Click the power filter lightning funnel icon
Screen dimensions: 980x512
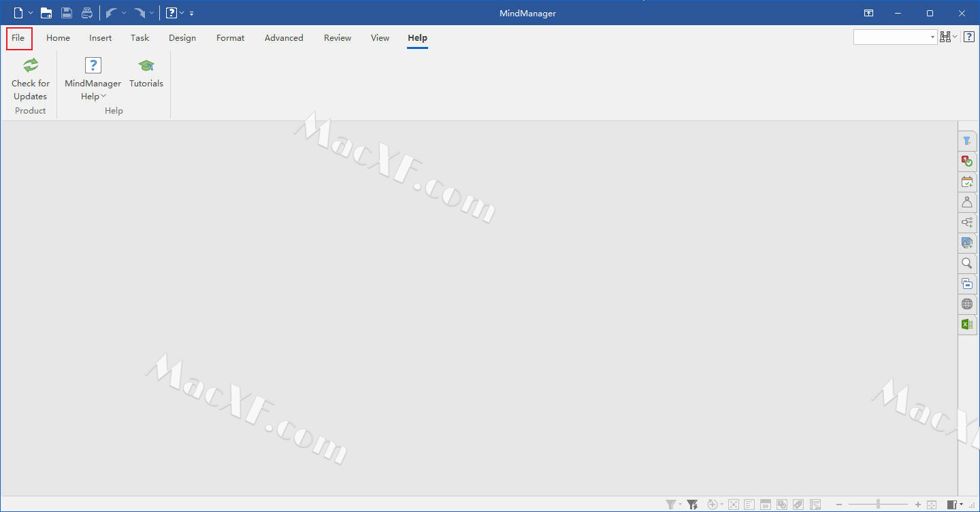692,505
